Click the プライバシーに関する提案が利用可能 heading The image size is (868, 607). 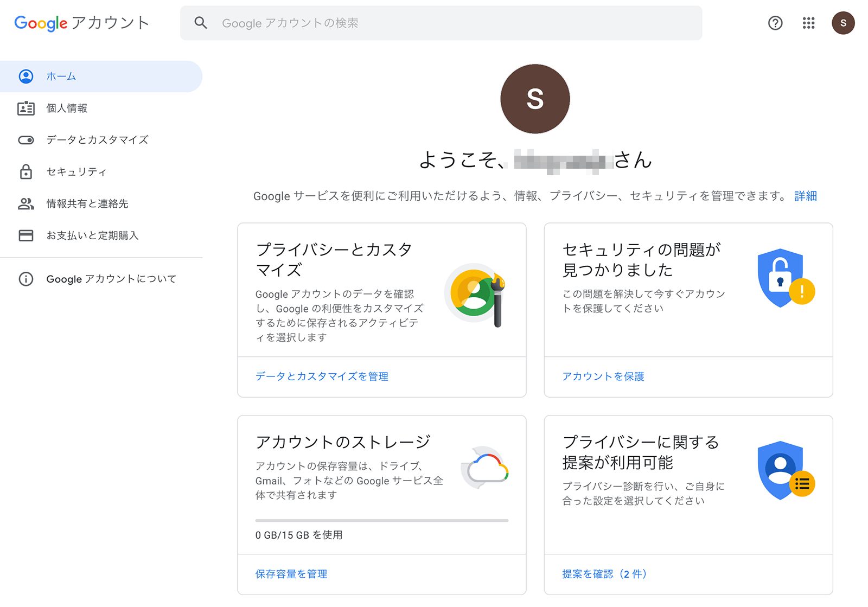(x=641, y=452)
